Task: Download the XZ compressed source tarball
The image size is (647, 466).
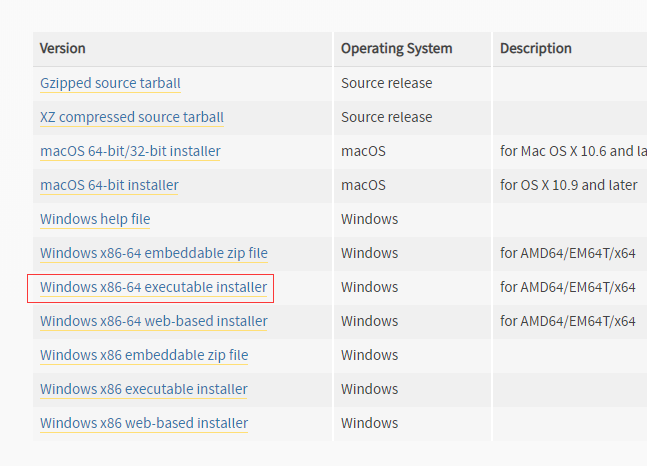Action: pos(132,117)
